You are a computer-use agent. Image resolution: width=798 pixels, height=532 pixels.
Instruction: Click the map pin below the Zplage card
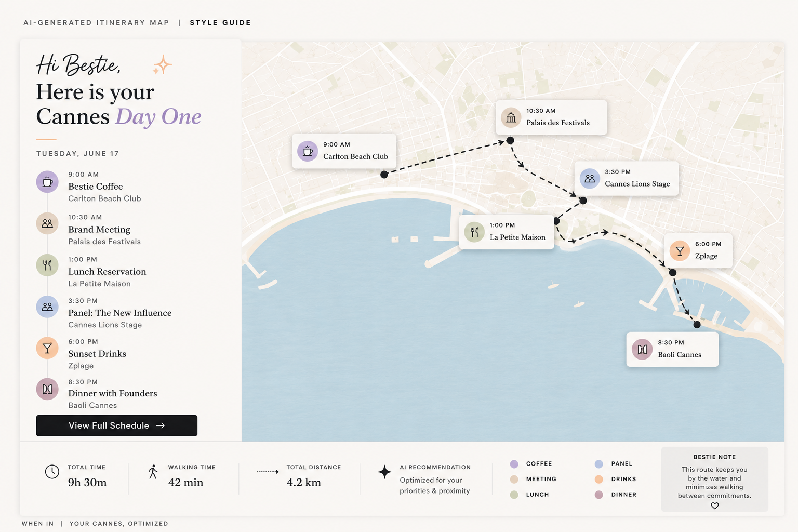click(673, 272)
